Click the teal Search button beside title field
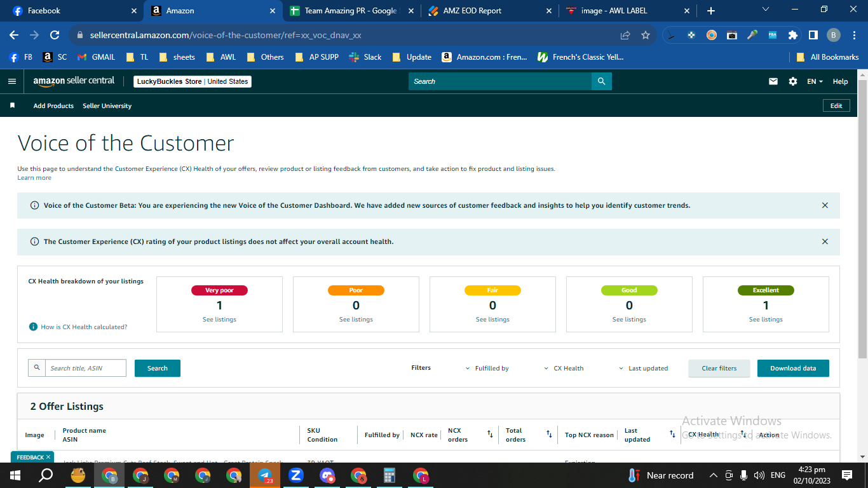 click(158, 369)
